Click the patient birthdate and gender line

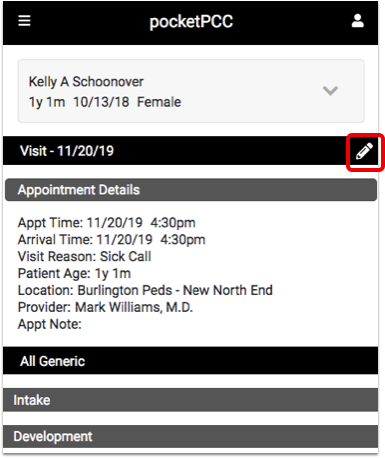point(105,102)
